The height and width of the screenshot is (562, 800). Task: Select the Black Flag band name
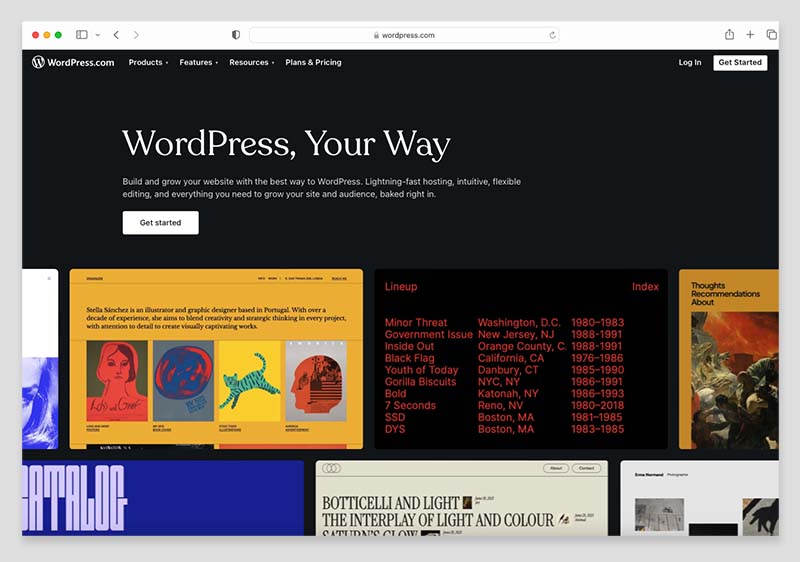(409, 358)
